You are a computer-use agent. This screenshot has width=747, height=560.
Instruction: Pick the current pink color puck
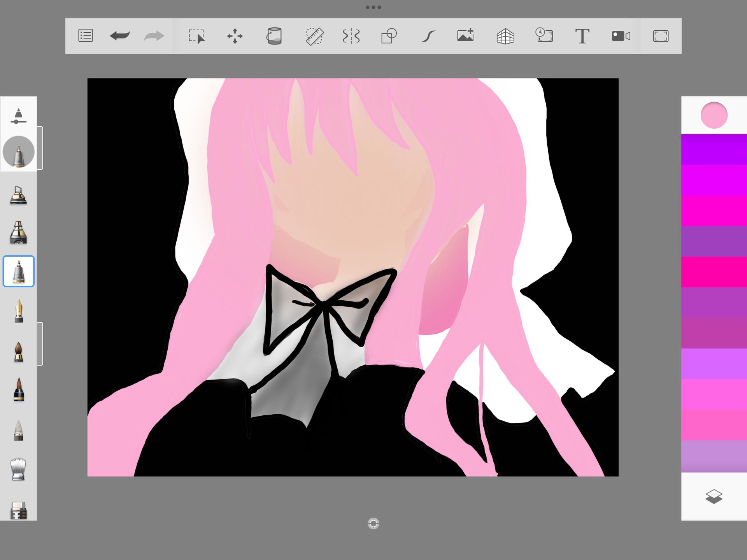(x=714, y=115)
